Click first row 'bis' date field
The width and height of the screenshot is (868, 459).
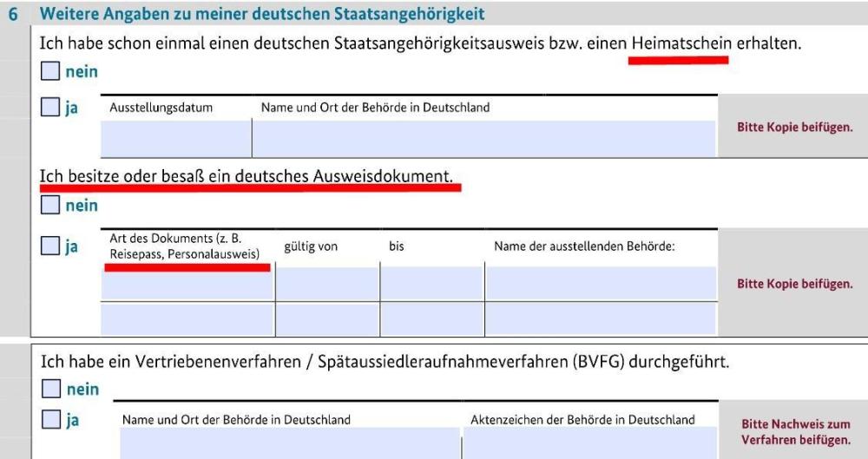(431, 284)
